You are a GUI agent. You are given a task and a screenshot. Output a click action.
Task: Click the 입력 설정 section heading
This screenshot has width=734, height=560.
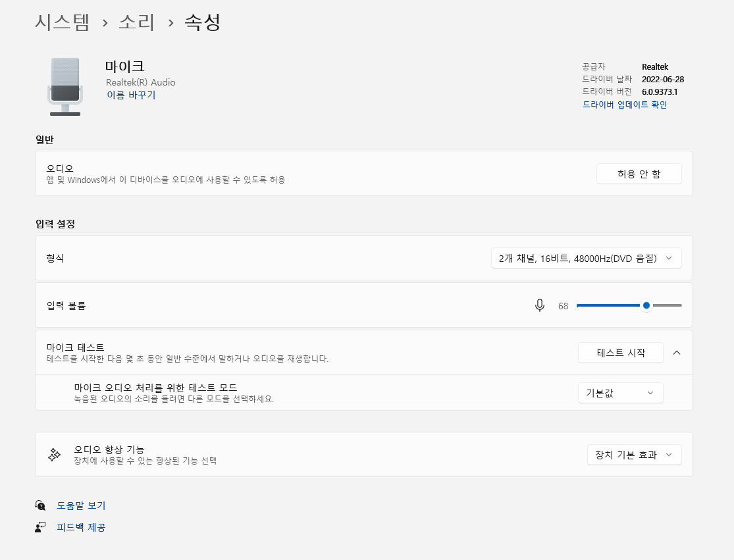click(x=55, y=224)
